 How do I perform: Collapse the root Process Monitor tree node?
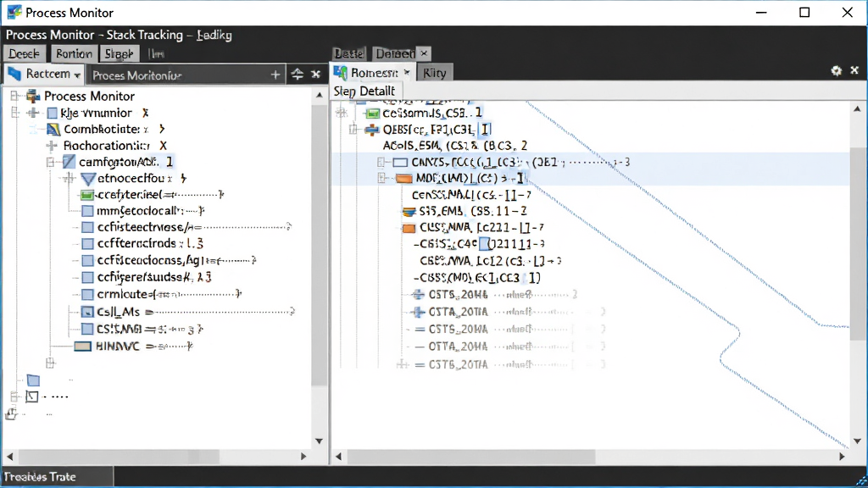pyautogui.click(x=15, y=97)
